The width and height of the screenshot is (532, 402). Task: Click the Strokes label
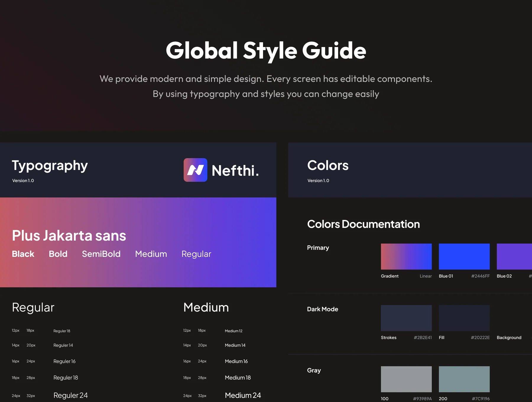point(389,338)
